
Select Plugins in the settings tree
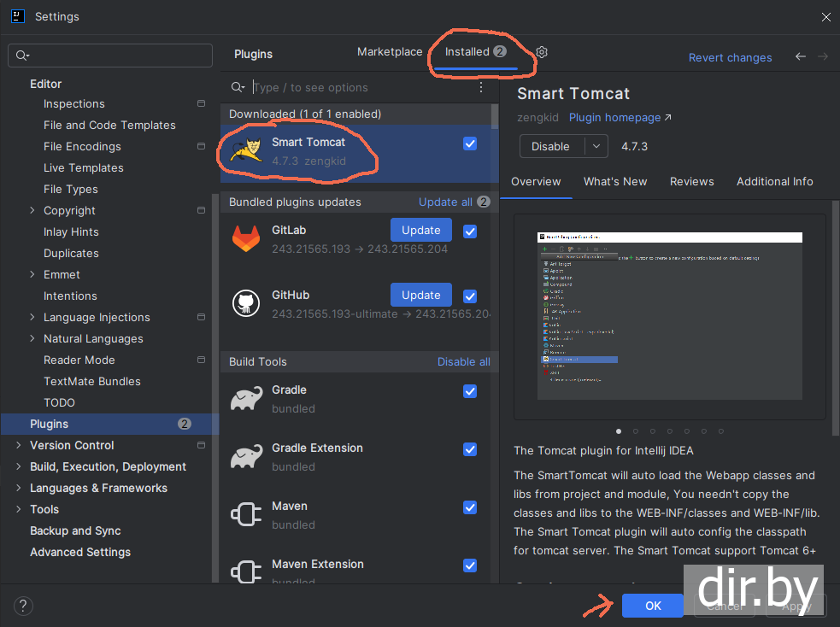pyautogui.click(x=110, y=424)
